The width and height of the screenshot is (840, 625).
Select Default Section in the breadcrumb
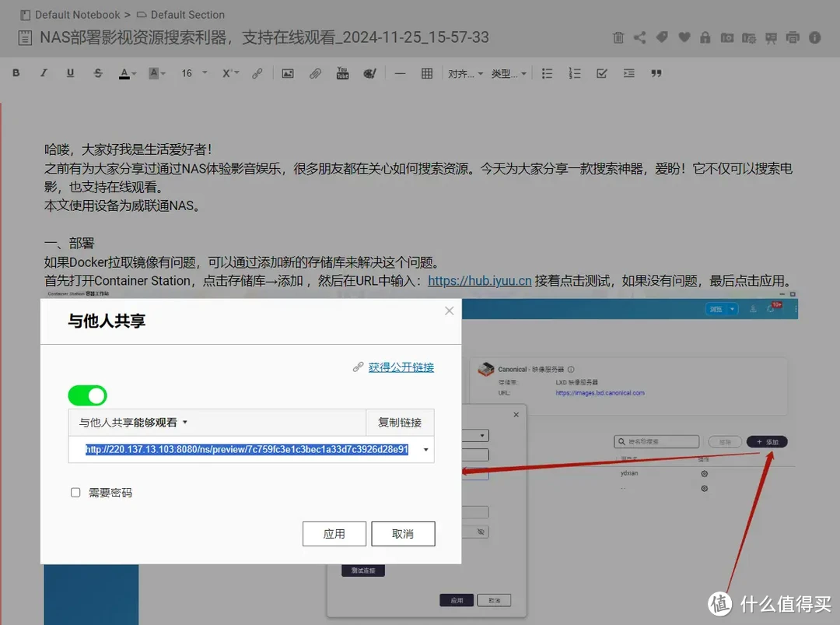click(x=189, y=14)
